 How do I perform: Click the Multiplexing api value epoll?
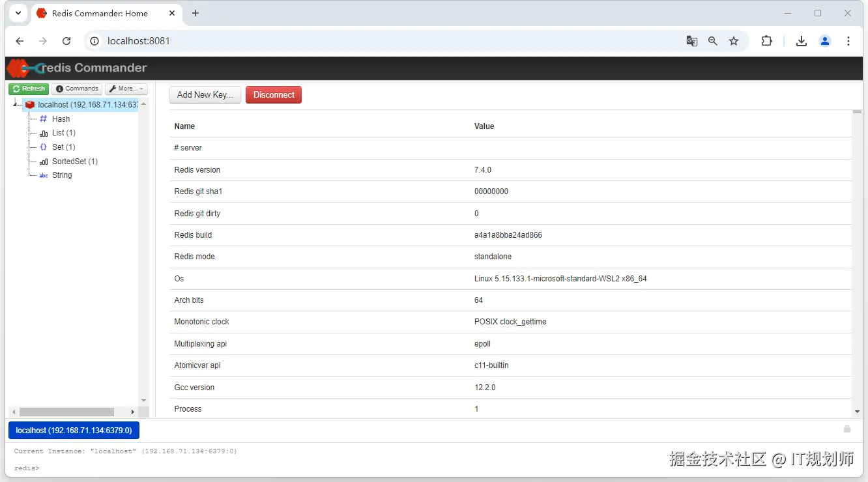pos(482,344)
